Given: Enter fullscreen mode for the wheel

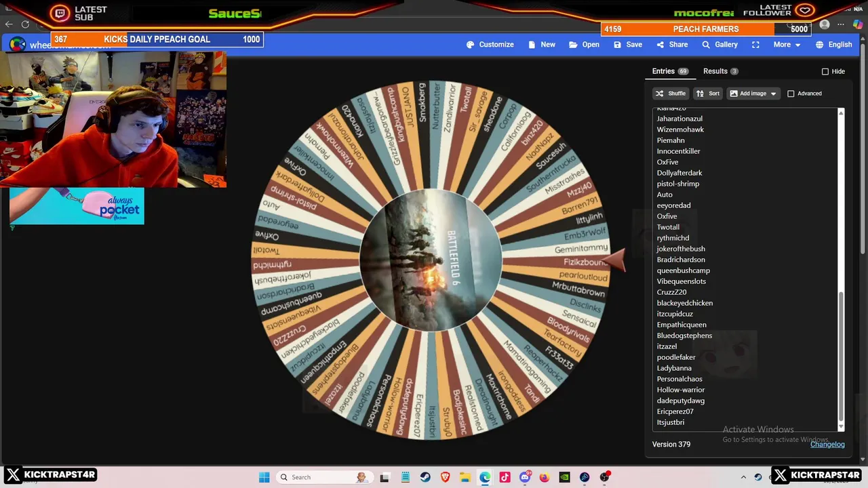Looking at the screenshot, I should tap(755, 45).
